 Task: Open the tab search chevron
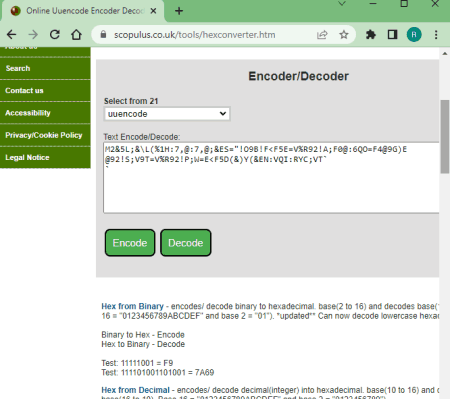point(342,4)
